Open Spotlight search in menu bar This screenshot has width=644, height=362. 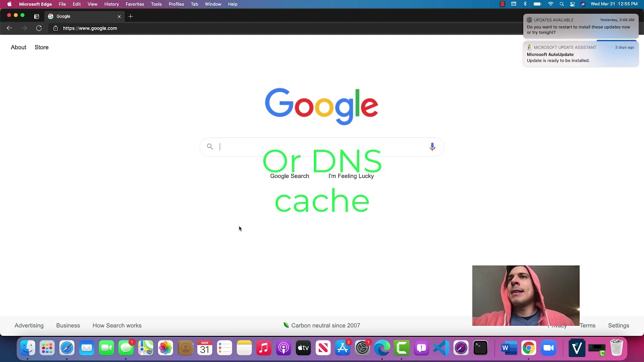(x=561, y=4)
